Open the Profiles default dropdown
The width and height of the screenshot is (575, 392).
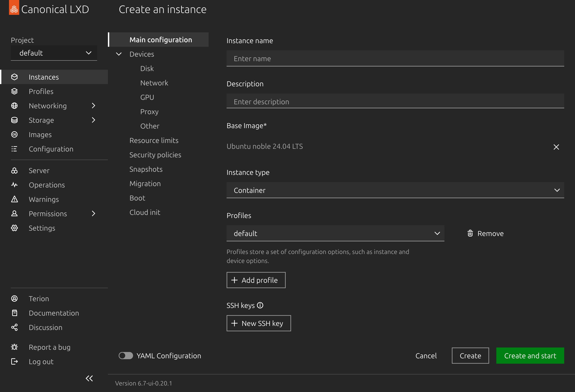tap(335, 233)
